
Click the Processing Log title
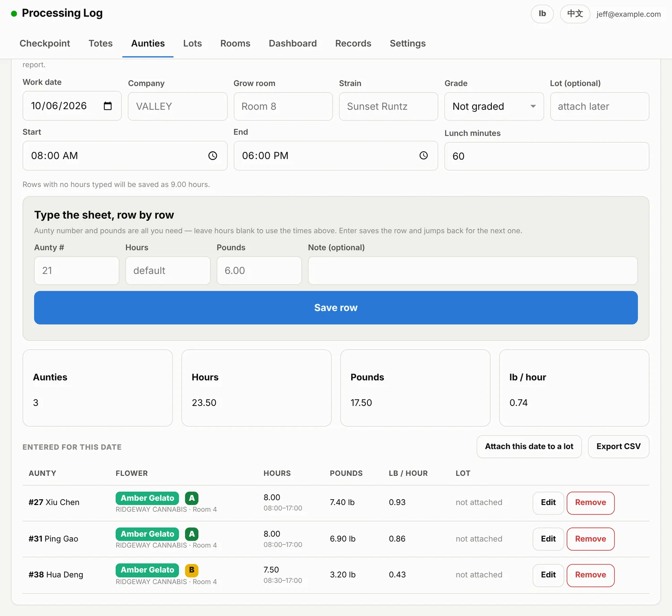click(62, 13)
